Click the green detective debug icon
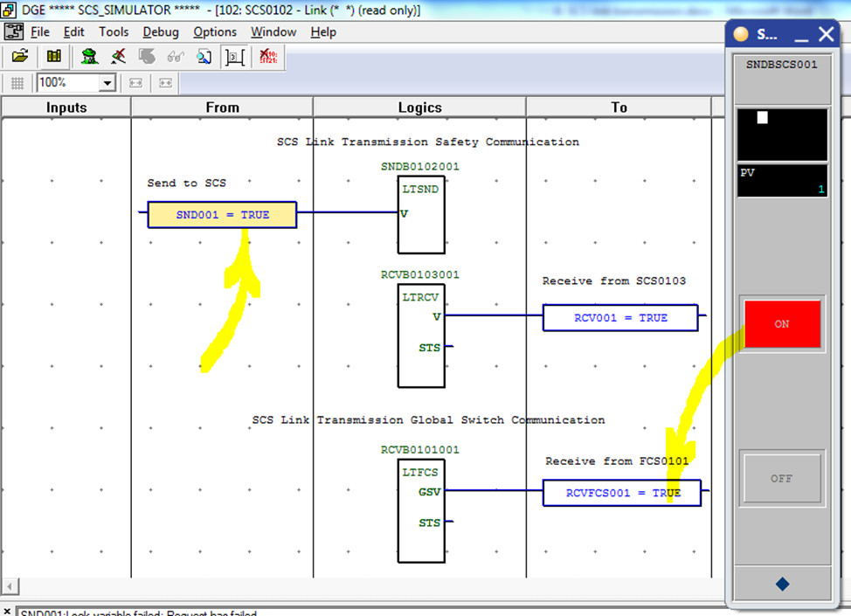 coord(89,56)
